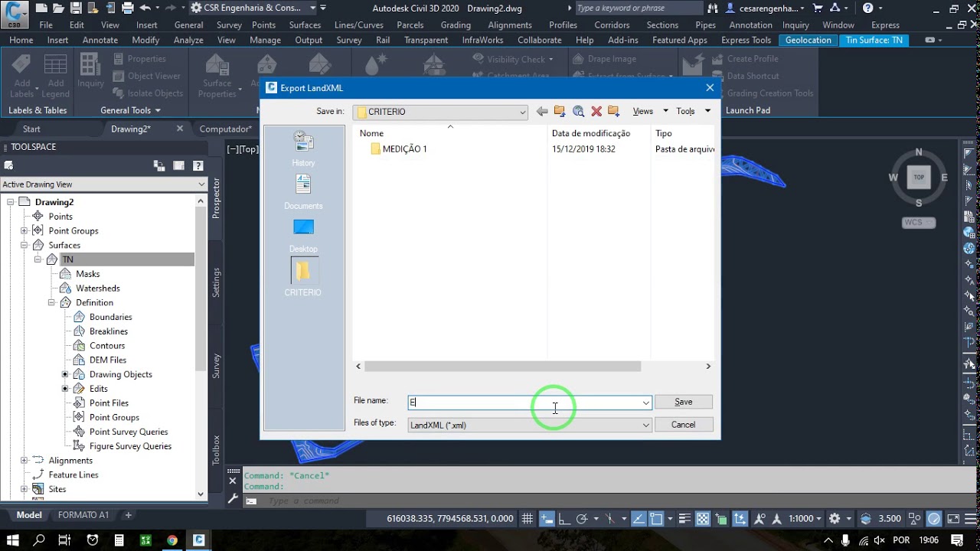Switch to the FORMATO A1 layout tab
The height and width of the screenshot is (551, 980).
[x=83, y=515]
